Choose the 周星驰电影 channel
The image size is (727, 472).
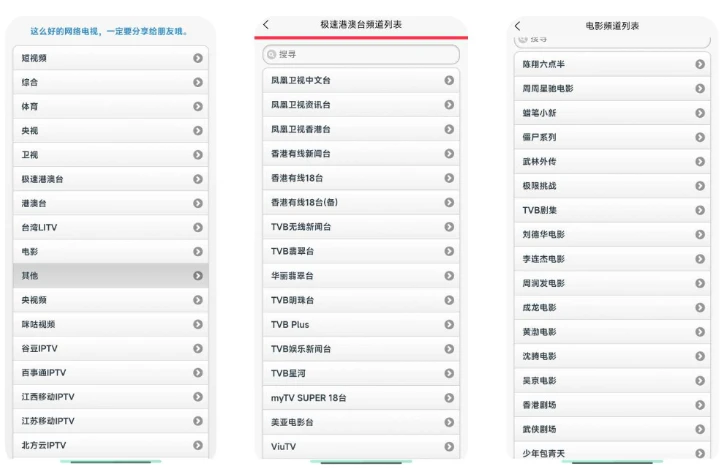[612, 88]
